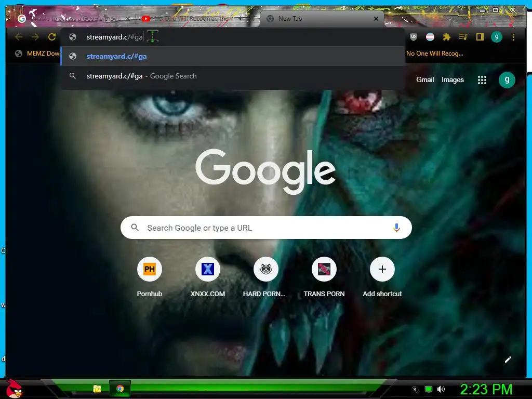Close the first Google tab
Viewport: 532px width, 399px height.
(128, 19)
